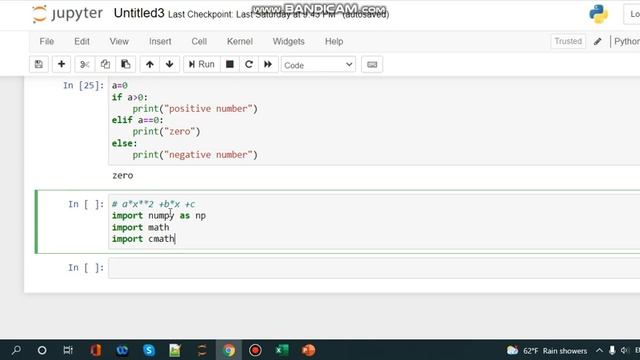Image resolution: width=640 pixels, height=360 pixels.
Task: Open the Kernel menu
Action: [x=240, y=42]
